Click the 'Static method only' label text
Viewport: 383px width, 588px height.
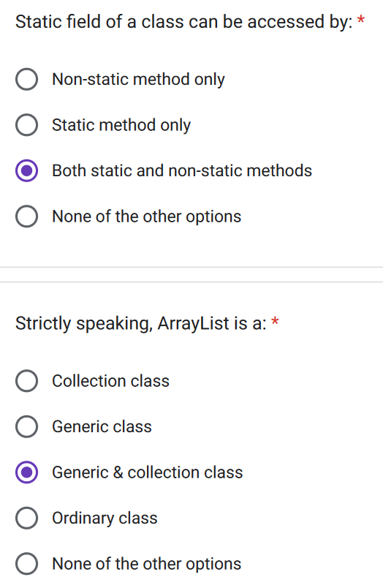coord(121,125)
